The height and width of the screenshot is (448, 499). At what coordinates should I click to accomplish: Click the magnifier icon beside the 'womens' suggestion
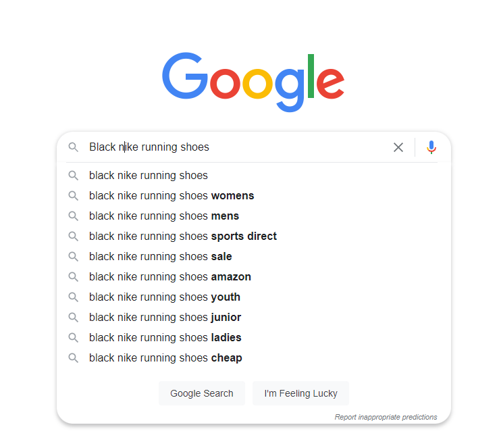coord(74,196)
